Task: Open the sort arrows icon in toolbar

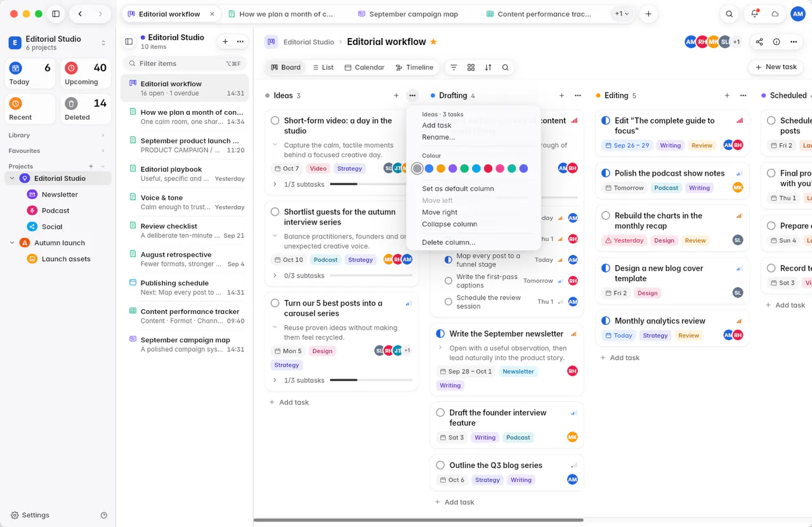Action: pos(488,67)
